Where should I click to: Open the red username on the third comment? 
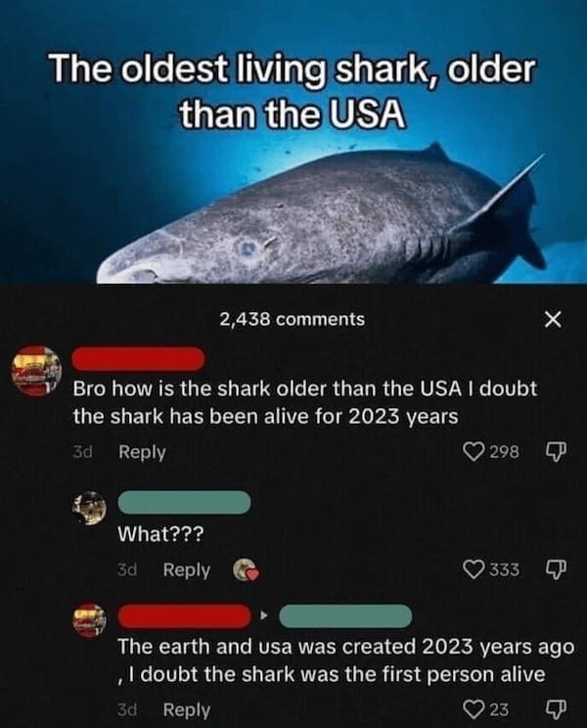pyautogui.click(x=184, y=616)
